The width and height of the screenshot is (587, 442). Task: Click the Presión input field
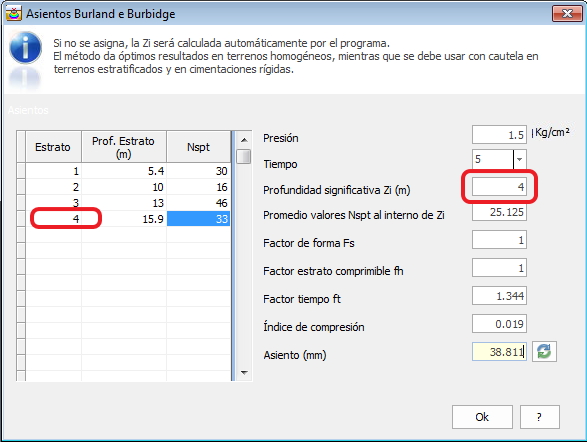click(499, 135)
